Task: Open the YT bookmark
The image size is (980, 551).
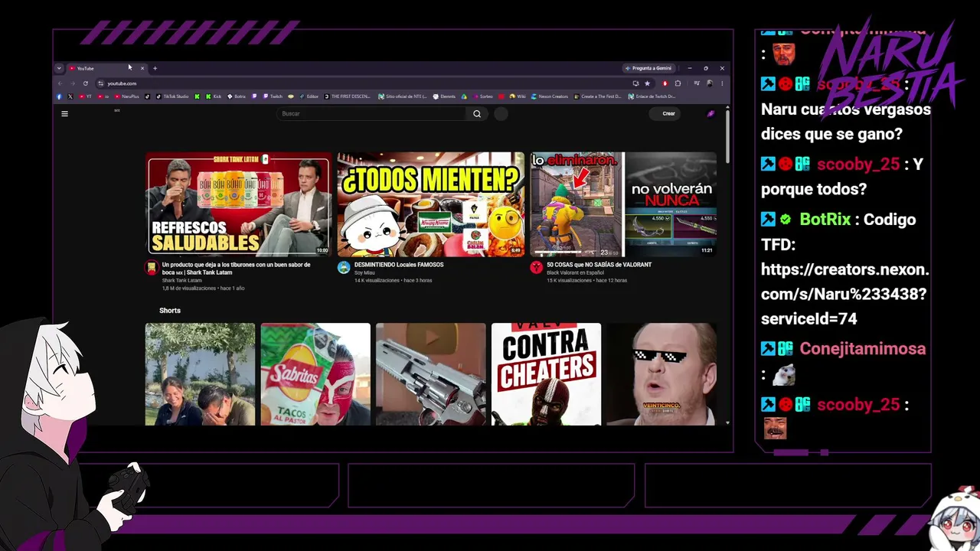Action: coord(85,96)
